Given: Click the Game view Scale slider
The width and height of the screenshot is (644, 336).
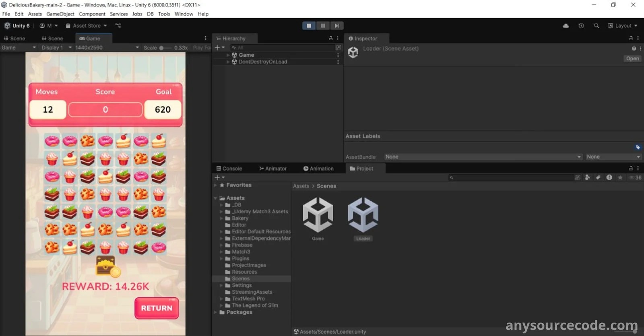Looking at the screenshot, I should click(x=165, y=48).
